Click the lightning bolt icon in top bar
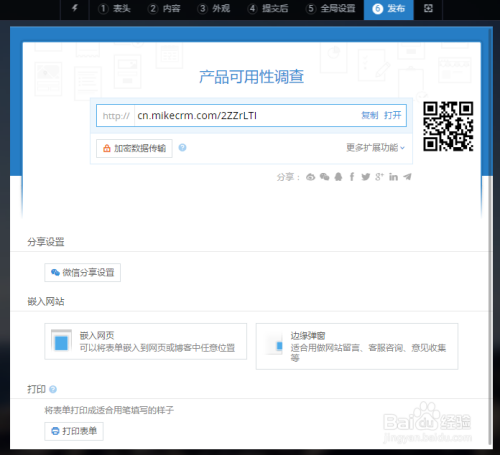Image resolution: width=500 pixels, height=455 pixels. tap(75, 8)
